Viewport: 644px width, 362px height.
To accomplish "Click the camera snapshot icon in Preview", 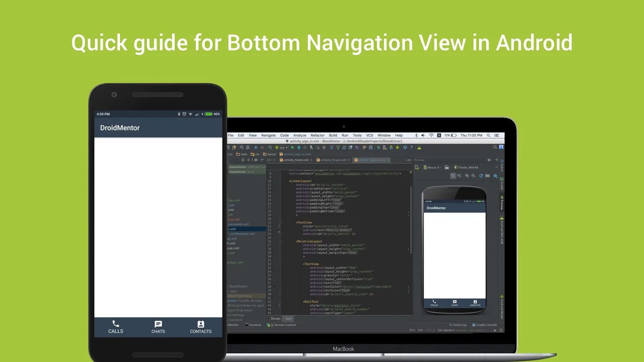I will (487, 176).
